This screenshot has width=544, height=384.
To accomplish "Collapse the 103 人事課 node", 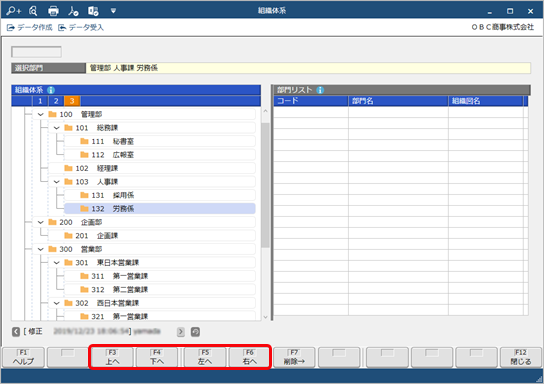I will 57,182.
